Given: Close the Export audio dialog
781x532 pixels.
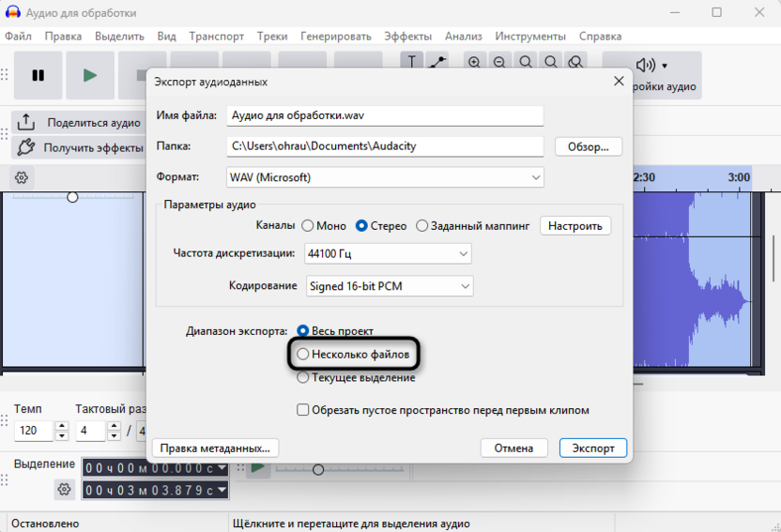Looking at the screenshot, I should point(619,81).
